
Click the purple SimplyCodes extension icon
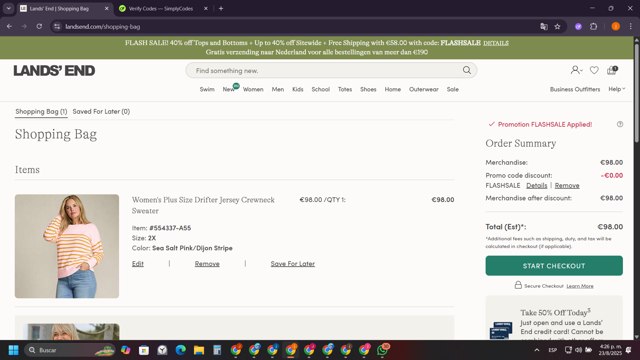pos(578,27)
